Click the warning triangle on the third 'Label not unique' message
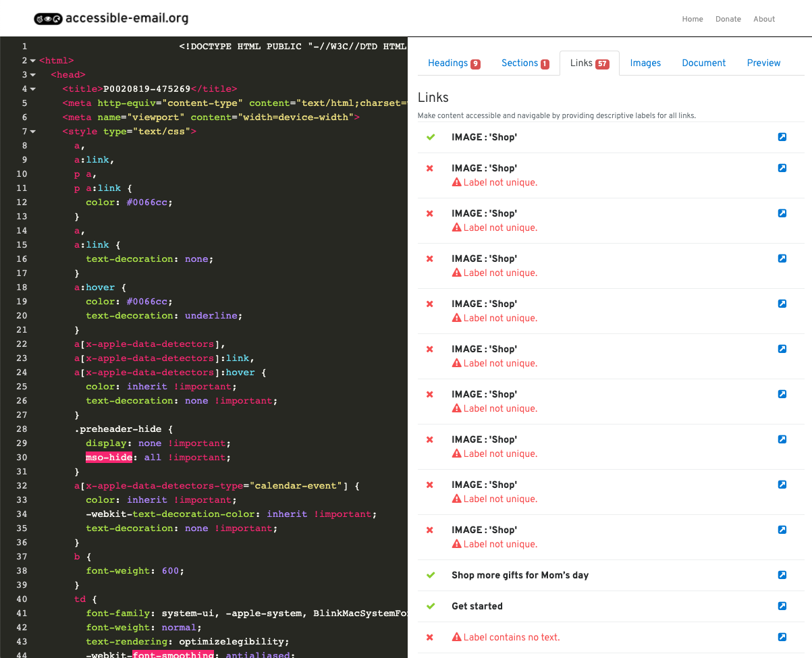This screenshot has height=658, width=812. click(456, 273)
